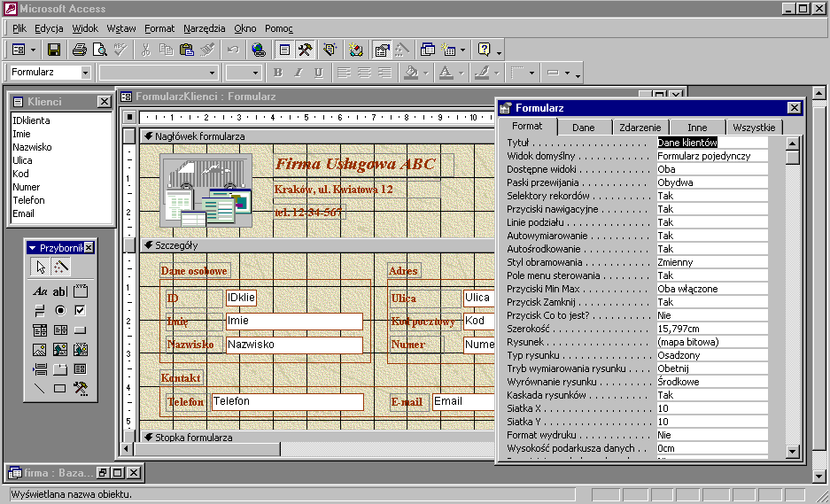Open the font name dropdown

pos(213,73)
